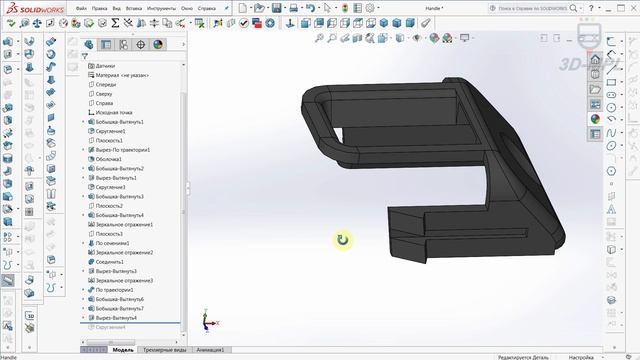Expand the Бобышка-Вытянуть2 feature
The image size is (640, 360).
click(x=83, y=169)
